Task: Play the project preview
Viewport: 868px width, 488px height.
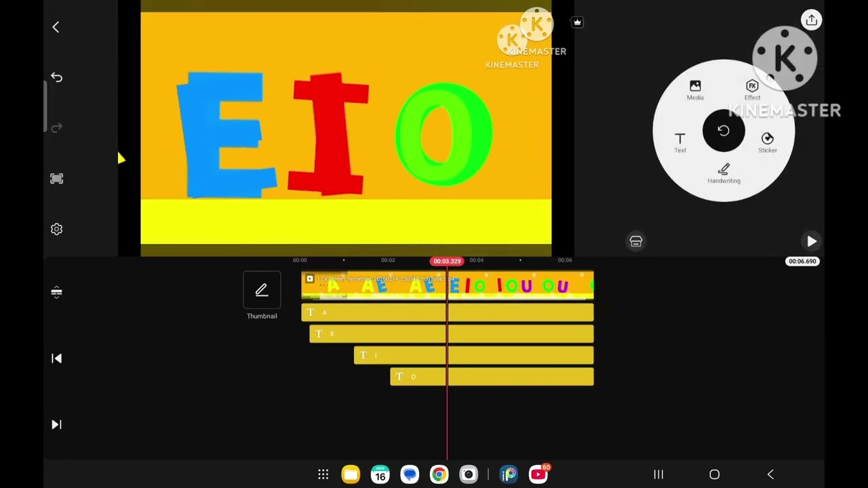Action: (x=811, y=241)
